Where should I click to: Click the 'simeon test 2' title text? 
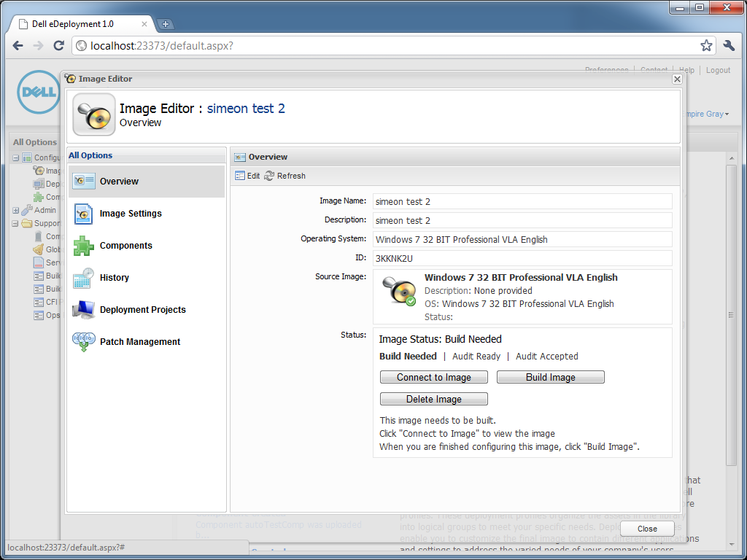pos(246,109)
